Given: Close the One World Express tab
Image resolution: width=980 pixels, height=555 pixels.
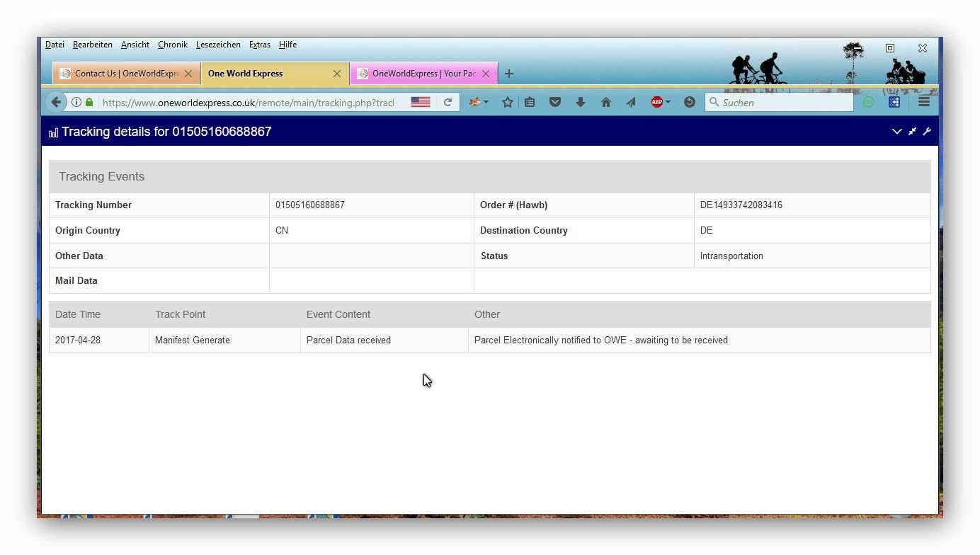Looking at the screenshot, I should (337, 74).
